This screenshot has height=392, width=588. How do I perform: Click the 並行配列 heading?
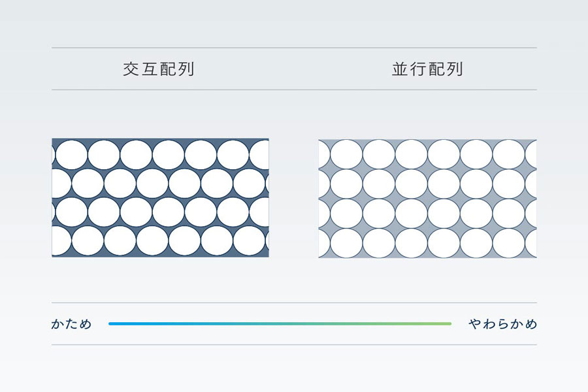click(427, 69)
